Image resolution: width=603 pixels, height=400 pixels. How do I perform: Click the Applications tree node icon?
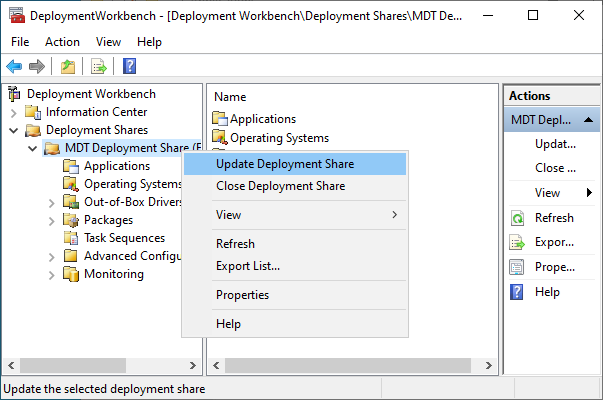pyautogui.click(x=71, y=166)
